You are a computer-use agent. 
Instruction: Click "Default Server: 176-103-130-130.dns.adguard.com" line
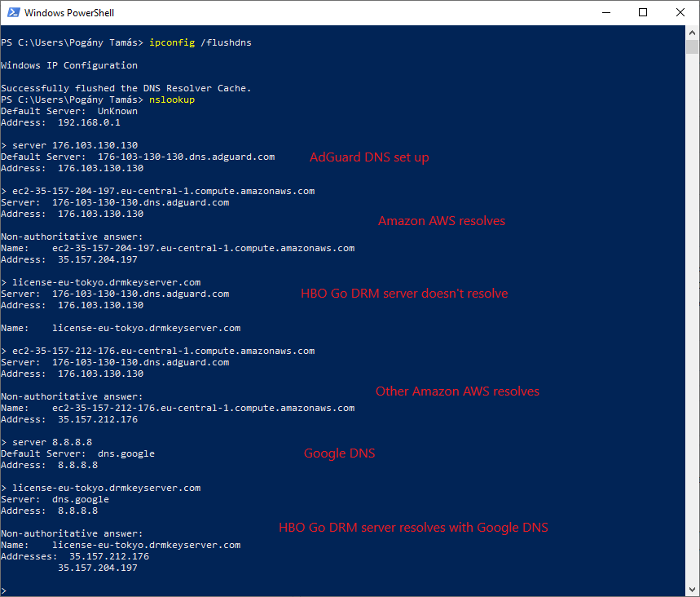pyautogui.click(x=138, y=157)
